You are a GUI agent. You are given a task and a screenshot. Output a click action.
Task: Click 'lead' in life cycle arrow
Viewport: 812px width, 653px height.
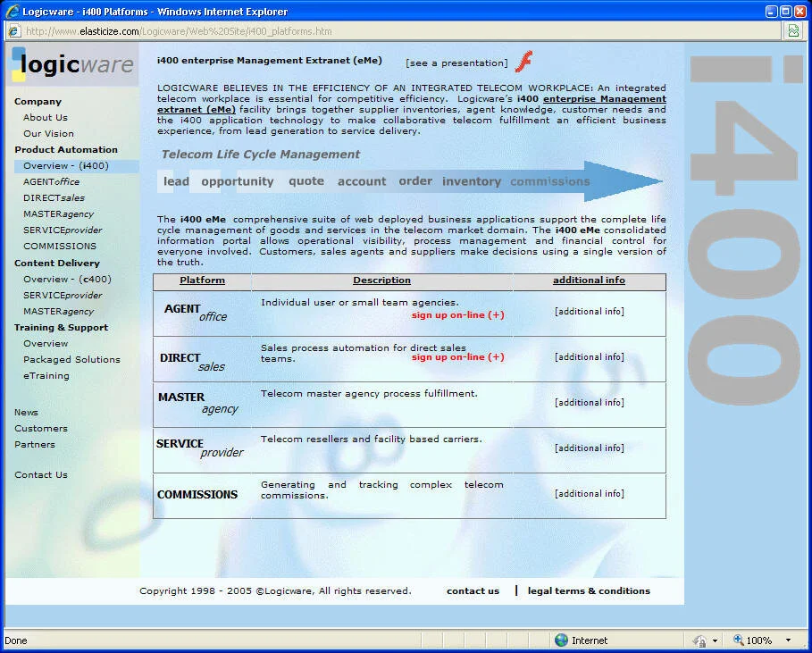176,181
